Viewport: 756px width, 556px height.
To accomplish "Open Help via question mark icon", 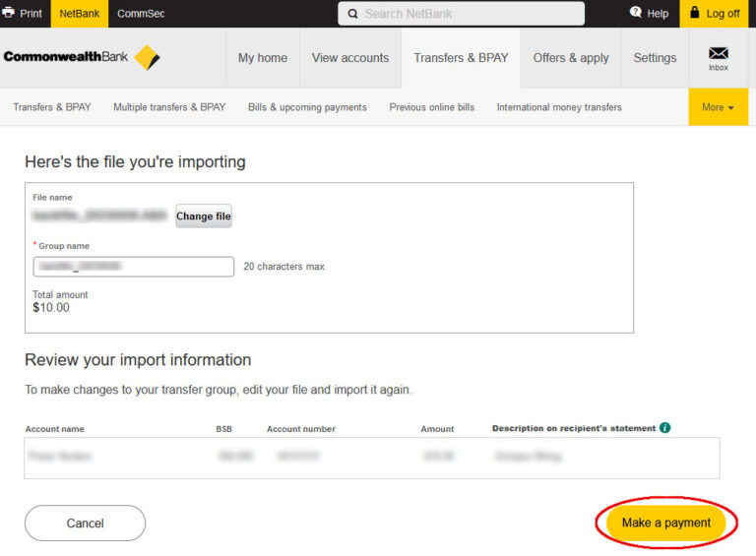I will pos(636,13).
